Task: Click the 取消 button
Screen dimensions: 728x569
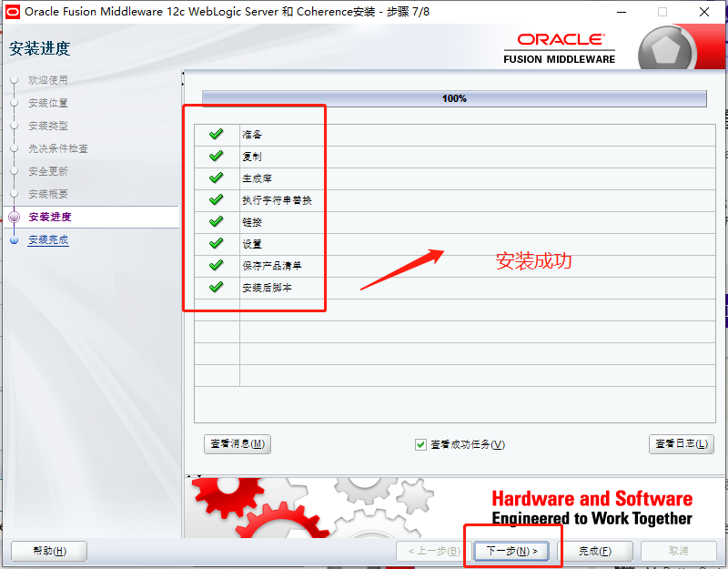Action: point(678,552)
